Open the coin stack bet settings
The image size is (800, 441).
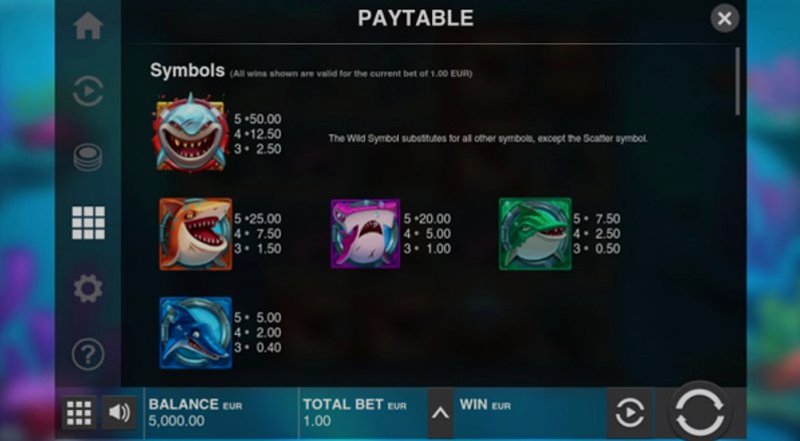point(88,157)
